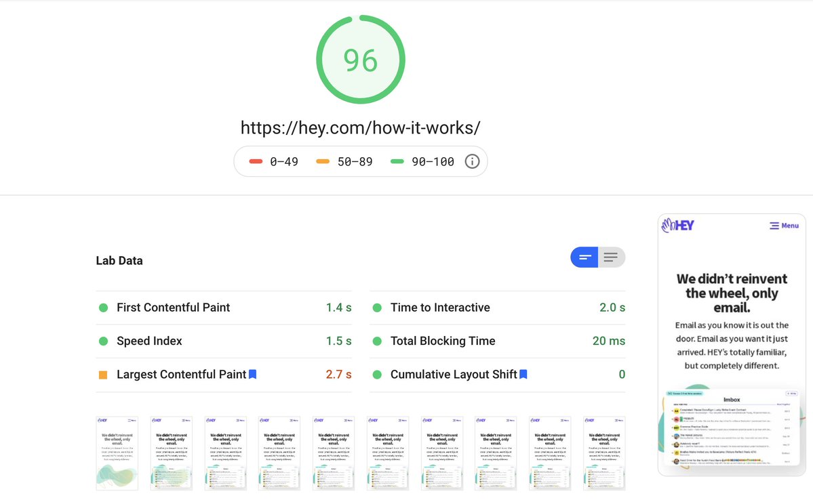Click the Speed Index metric label
813x504 pixels.
click(149, 341)
